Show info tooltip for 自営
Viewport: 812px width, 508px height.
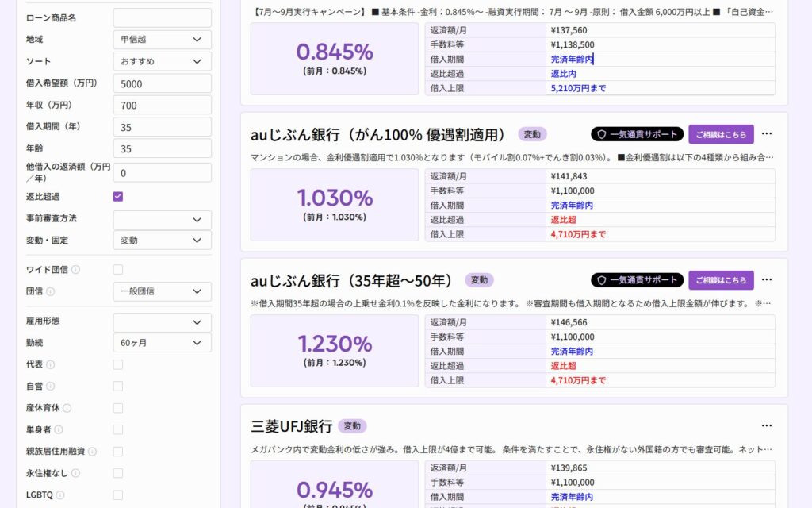tap(50, 387)
